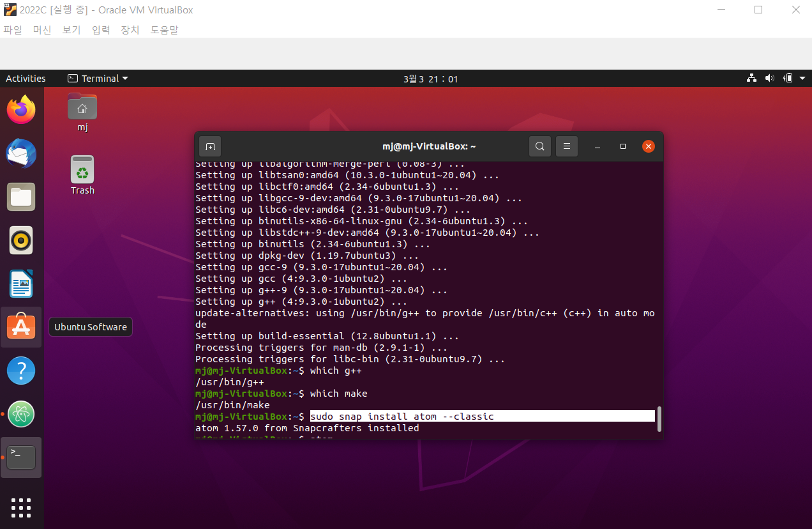The height and width of the screenshot is (529, 812).
Task: Click highlighted 'sudo snap install atom --classic' command
Action: (x=402, y=417)
